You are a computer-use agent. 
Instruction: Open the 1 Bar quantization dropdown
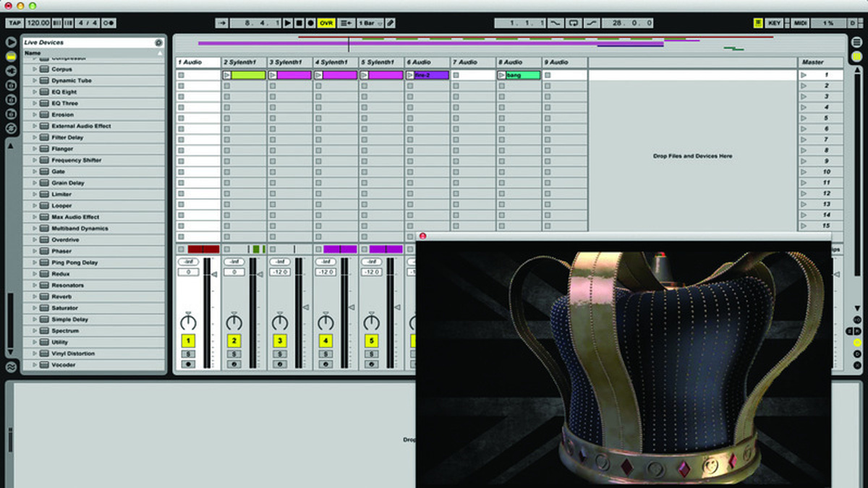click(368, 23)
